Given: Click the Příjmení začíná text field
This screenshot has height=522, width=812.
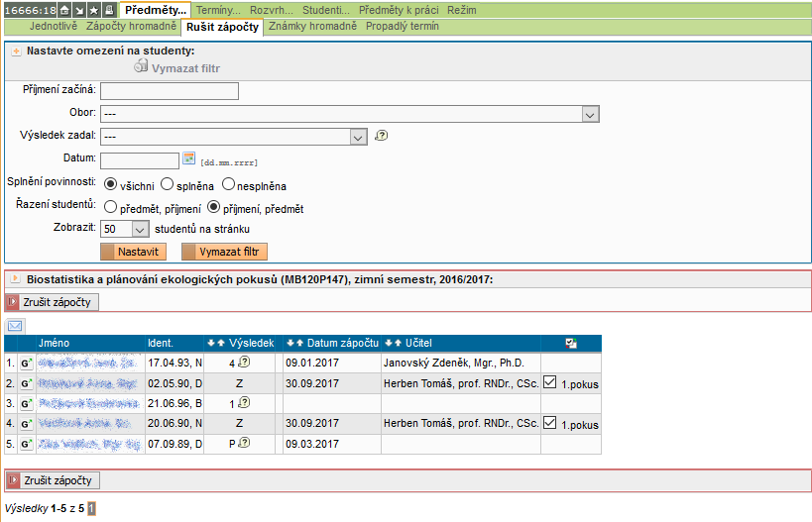Looking at the screenshot, I should (x=170, y=91).
